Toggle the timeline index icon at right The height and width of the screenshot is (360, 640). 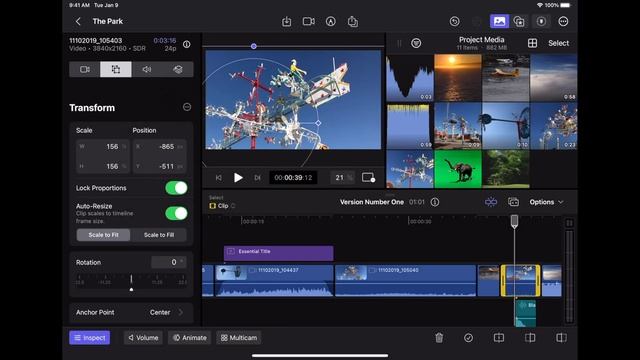569,223
